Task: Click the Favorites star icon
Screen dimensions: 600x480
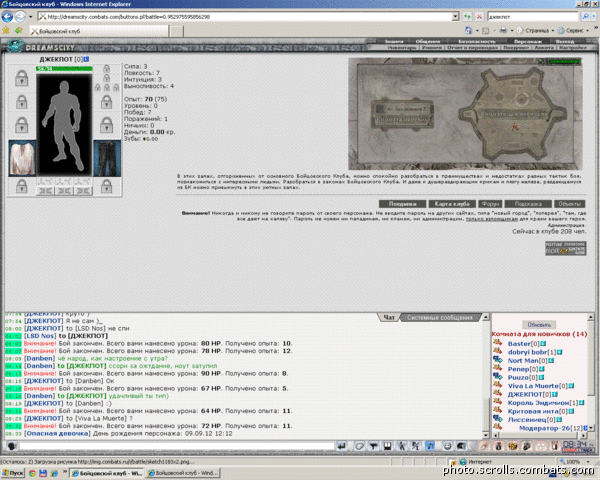Action: 6,31
